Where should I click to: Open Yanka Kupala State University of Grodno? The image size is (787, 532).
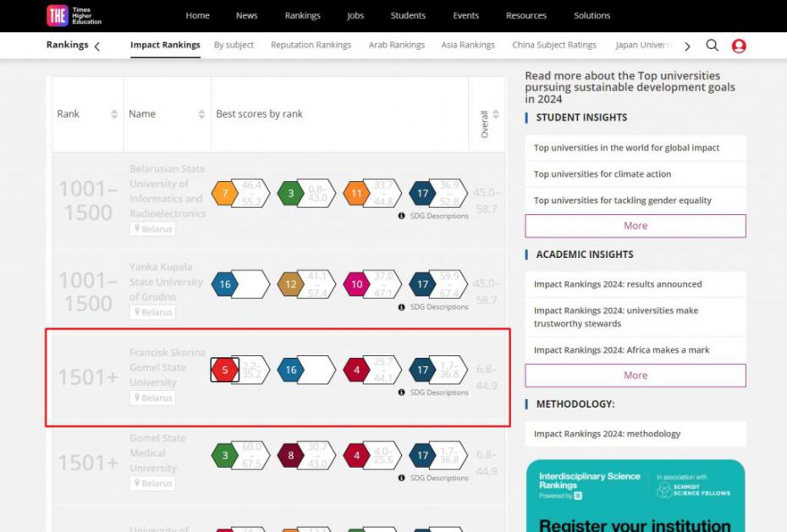click(x=166, y=282)
